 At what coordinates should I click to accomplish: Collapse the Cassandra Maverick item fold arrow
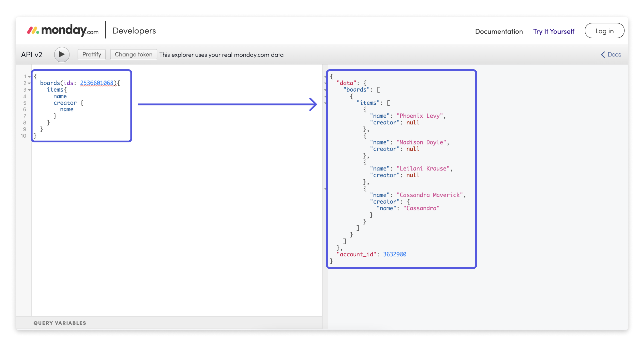coord(325,188)
